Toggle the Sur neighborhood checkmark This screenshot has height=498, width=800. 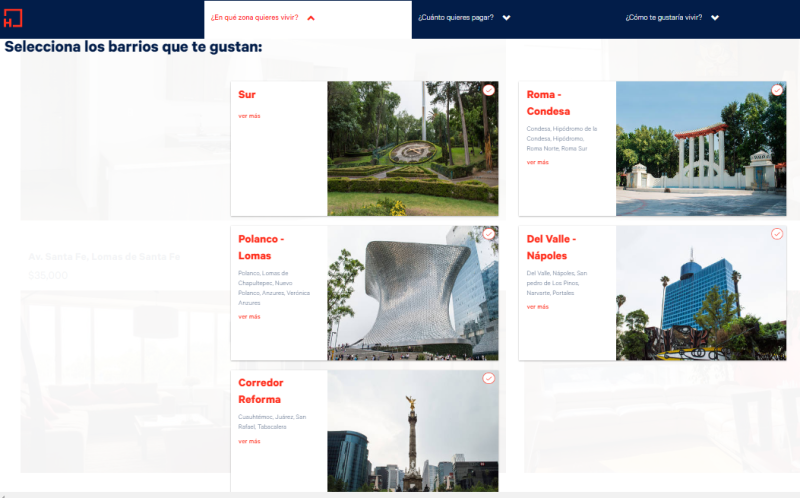tap(488, 90)
